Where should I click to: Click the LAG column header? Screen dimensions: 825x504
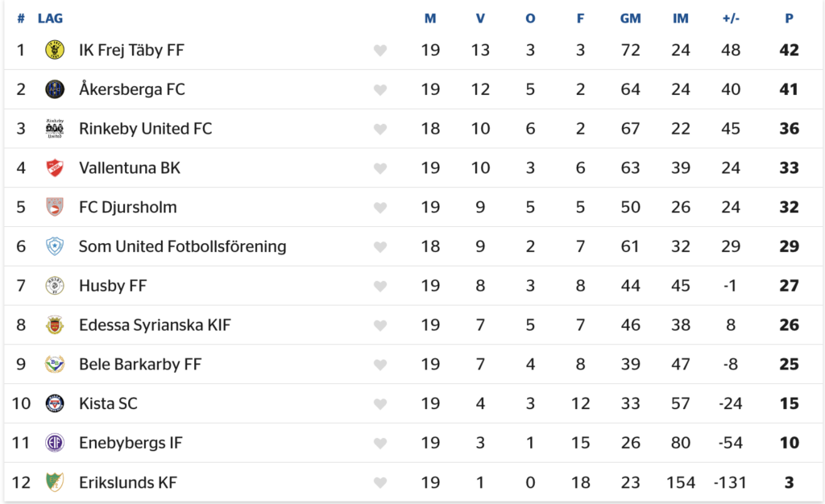(x=51, y=19)
